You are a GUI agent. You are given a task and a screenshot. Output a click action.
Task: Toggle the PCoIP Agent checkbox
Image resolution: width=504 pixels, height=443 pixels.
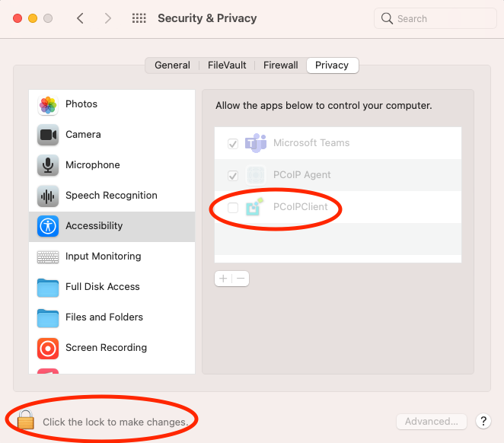pos(233,175)
